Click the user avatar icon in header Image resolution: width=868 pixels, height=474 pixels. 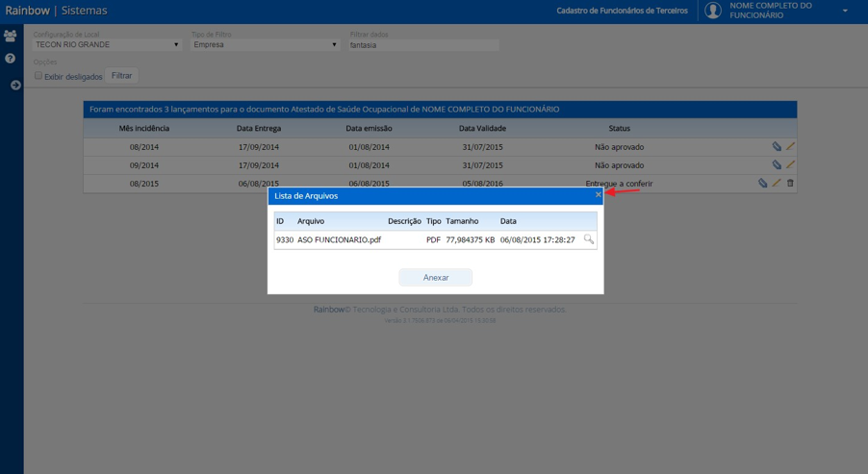point(713,11)
